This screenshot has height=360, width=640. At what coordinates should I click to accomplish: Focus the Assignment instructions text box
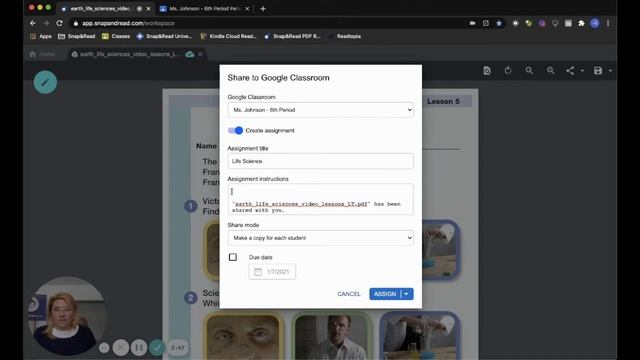click(x=320, y=199)
